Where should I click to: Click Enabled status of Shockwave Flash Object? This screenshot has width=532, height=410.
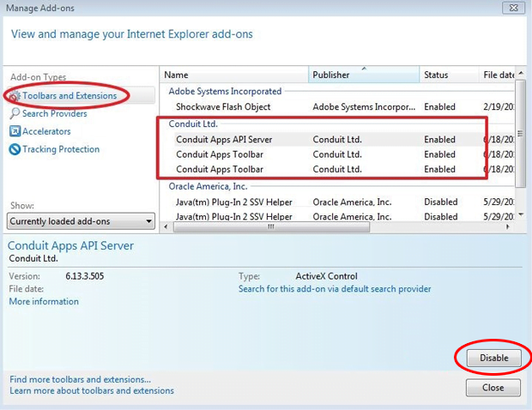[439, 107]
